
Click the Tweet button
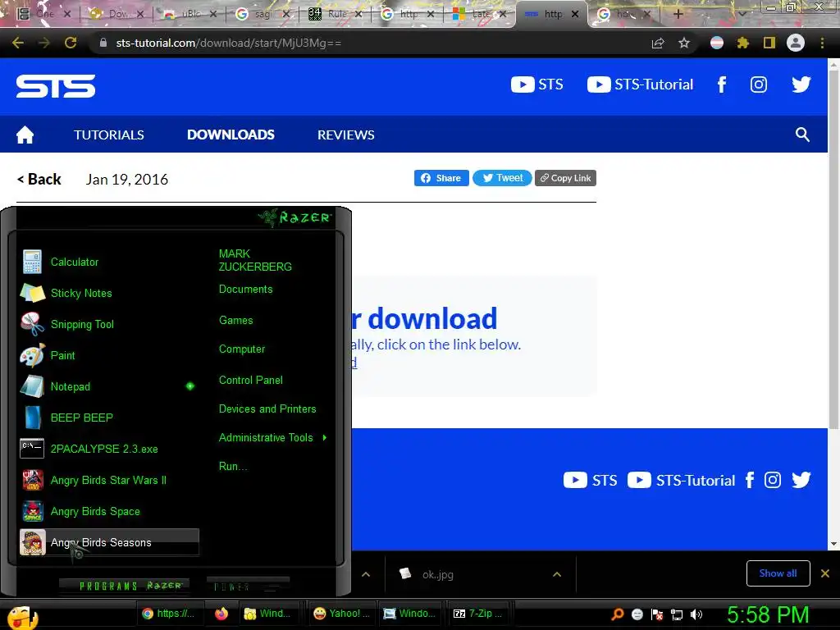pyautogui.click(x=502, y=178)
